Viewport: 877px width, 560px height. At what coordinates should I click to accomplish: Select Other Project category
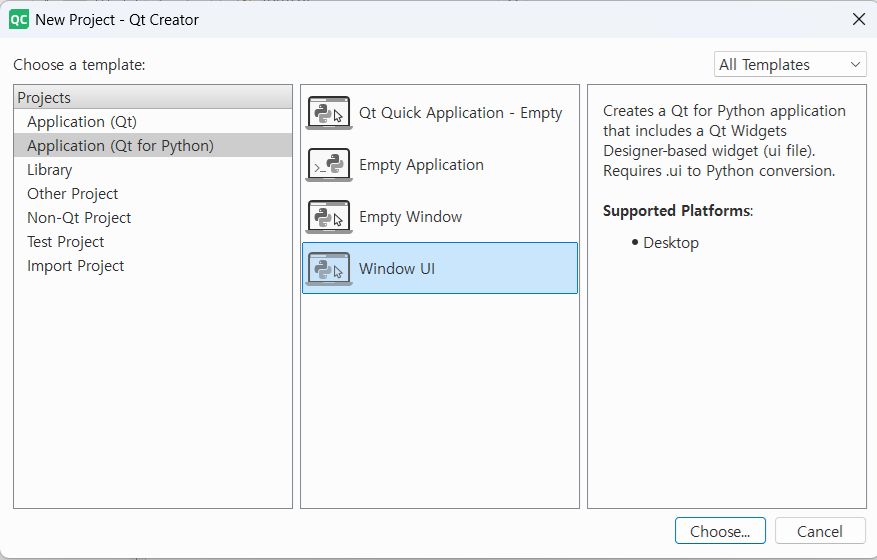(x=153, y=194)
